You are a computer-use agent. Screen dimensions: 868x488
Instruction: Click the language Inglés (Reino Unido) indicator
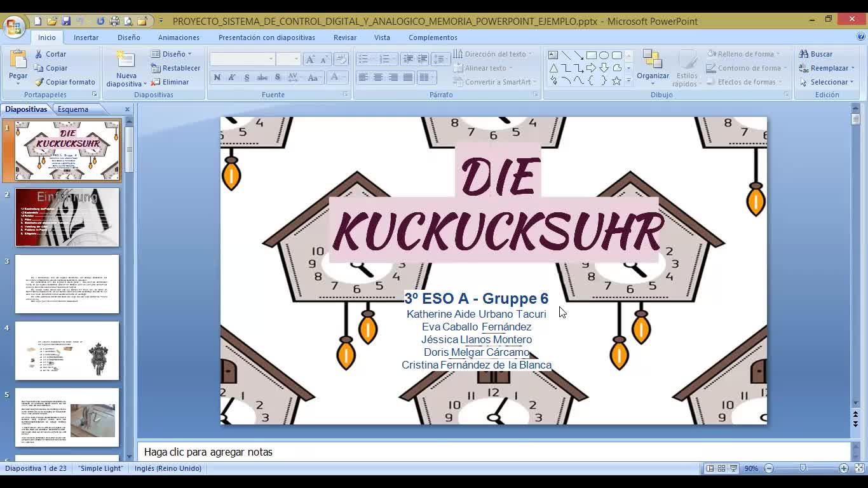[168, 468]
